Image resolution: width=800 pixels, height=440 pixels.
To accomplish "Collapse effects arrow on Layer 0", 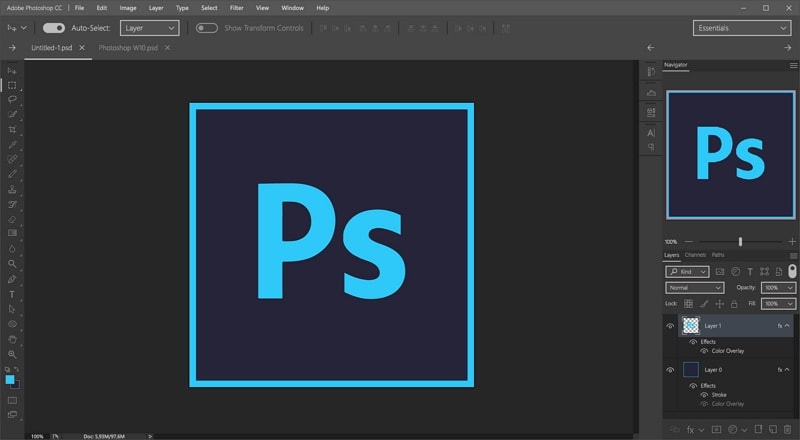I will tap(787, 370).
